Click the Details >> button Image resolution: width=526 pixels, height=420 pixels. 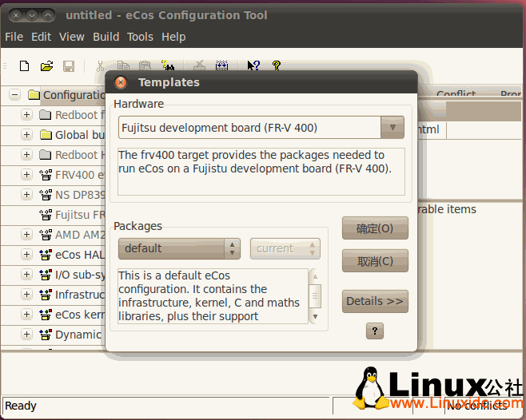[375, 302]
